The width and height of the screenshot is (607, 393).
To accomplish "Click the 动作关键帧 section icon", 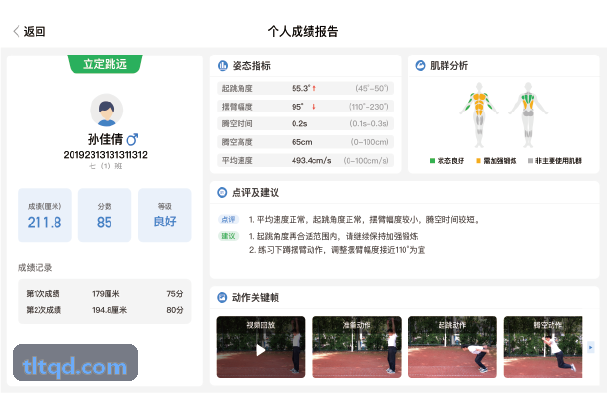I will (x=222, y=297).
